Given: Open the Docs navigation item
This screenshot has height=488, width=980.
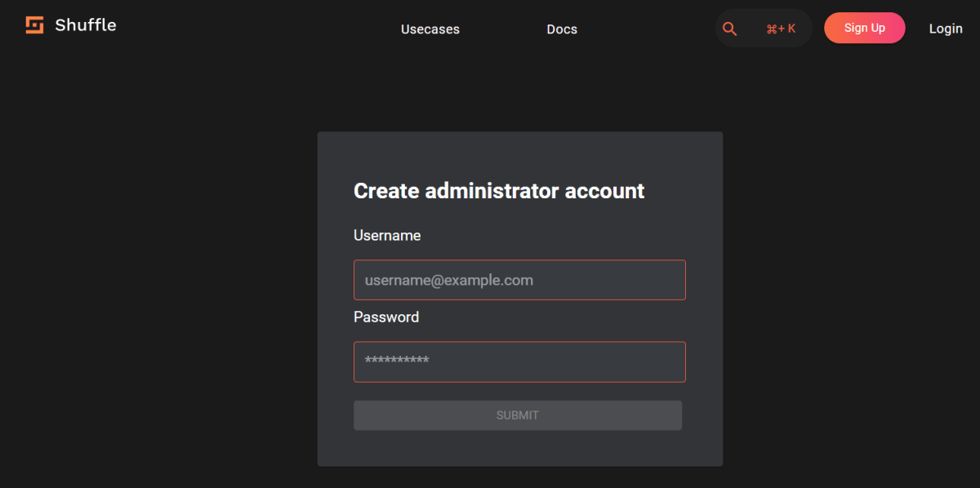Looking at the screenshot, I should (x=562, y=29).
